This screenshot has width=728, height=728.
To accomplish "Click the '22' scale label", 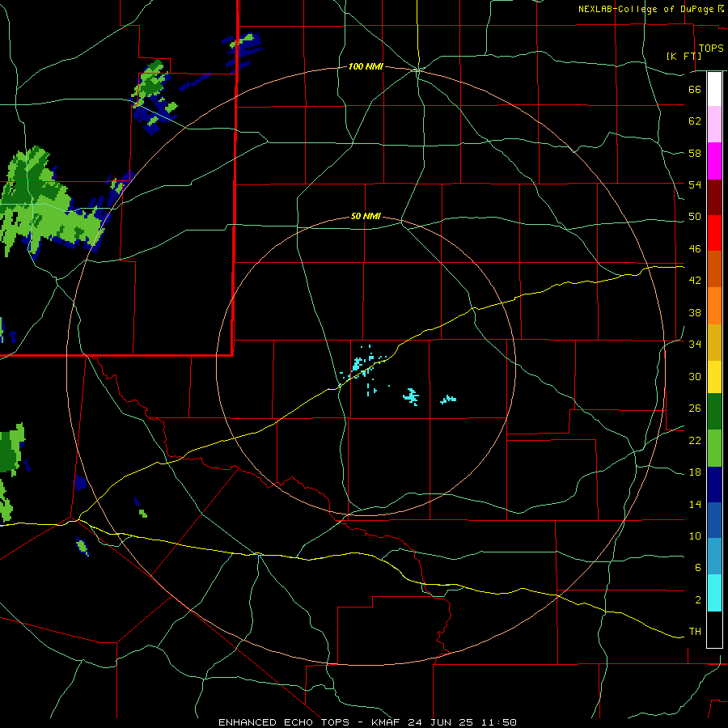I will [x=695, y=440].
